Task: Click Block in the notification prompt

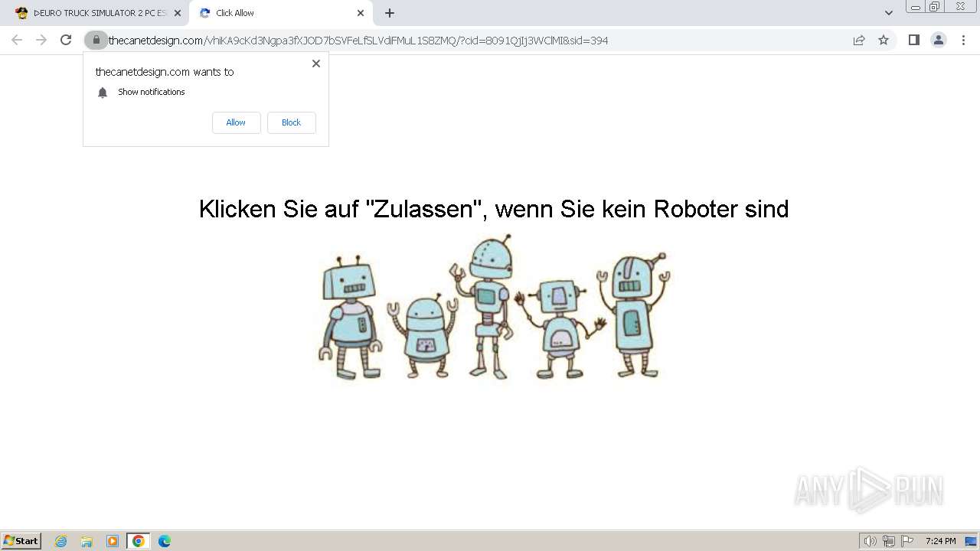Action: click(291, 122)
